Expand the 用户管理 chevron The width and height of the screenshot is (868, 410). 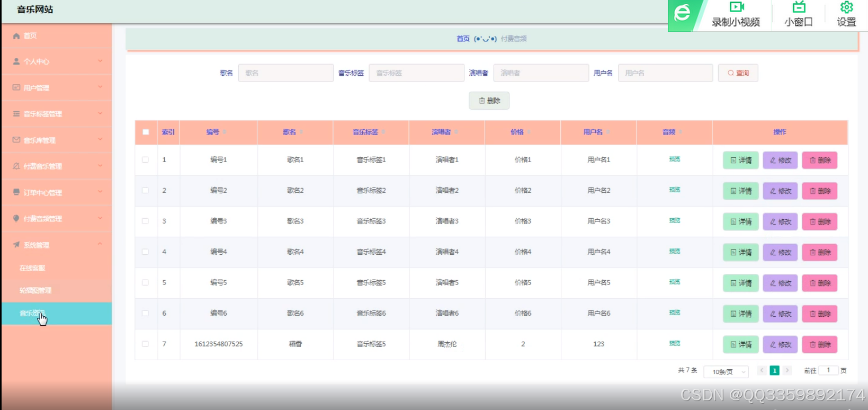point(100,87)
